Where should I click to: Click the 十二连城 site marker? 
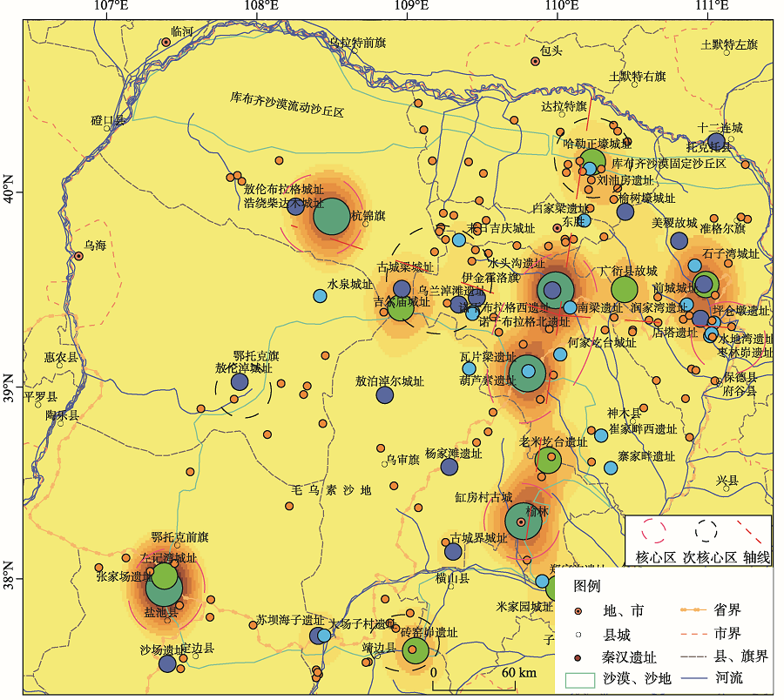[716, 142]
